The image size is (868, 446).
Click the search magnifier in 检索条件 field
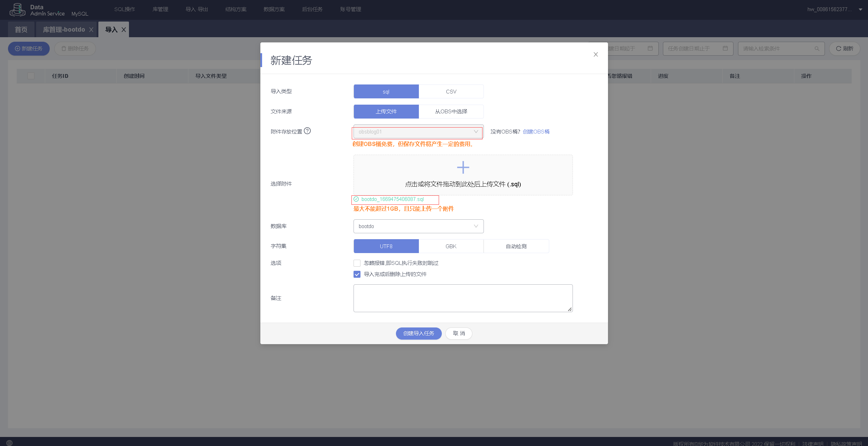click(817, 48)
